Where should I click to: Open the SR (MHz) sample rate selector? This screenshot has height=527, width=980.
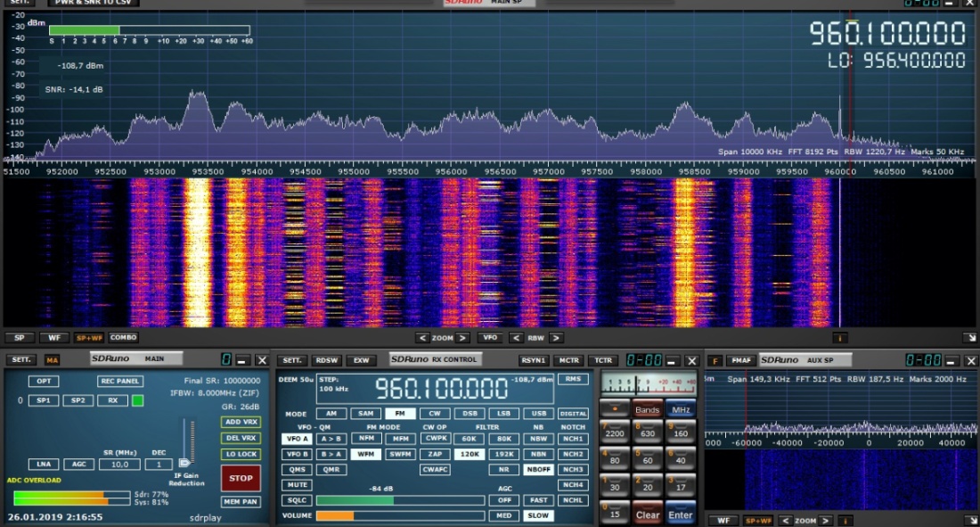[x=120, y=465]
